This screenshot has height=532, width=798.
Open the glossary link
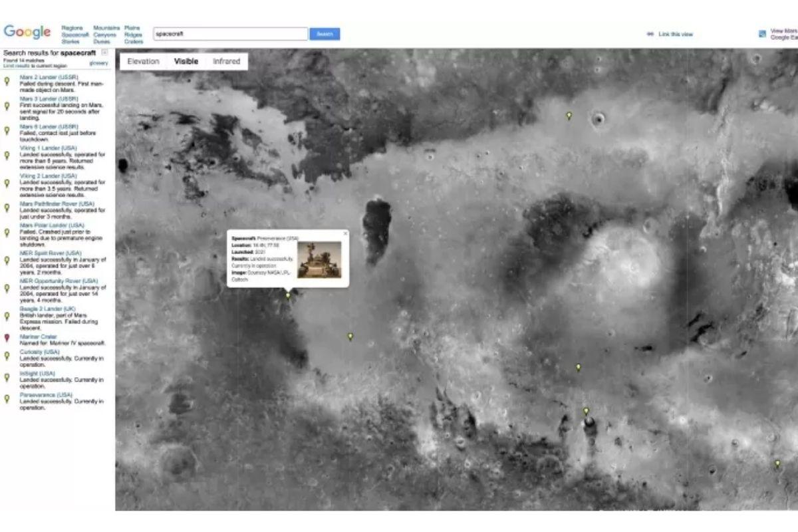point(98,63)
